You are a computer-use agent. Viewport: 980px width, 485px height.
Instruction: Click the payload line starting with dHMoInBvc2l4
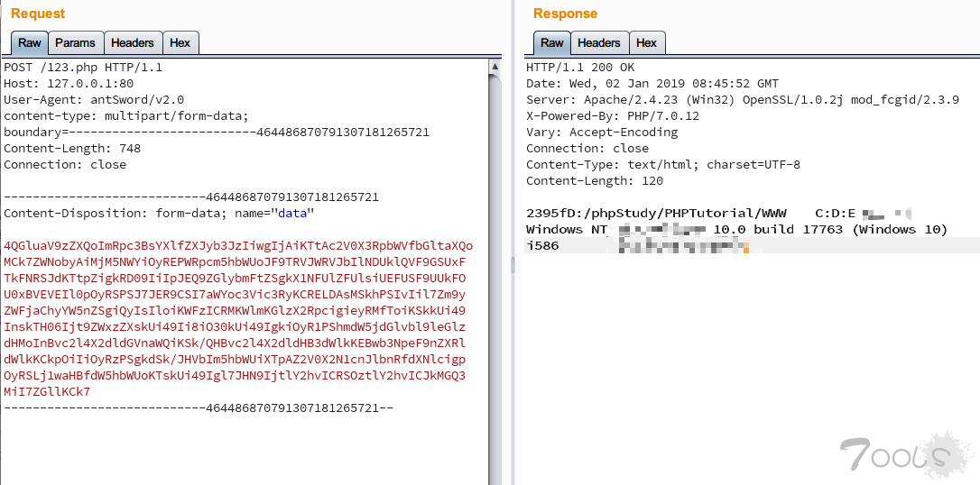click(235, 343)
